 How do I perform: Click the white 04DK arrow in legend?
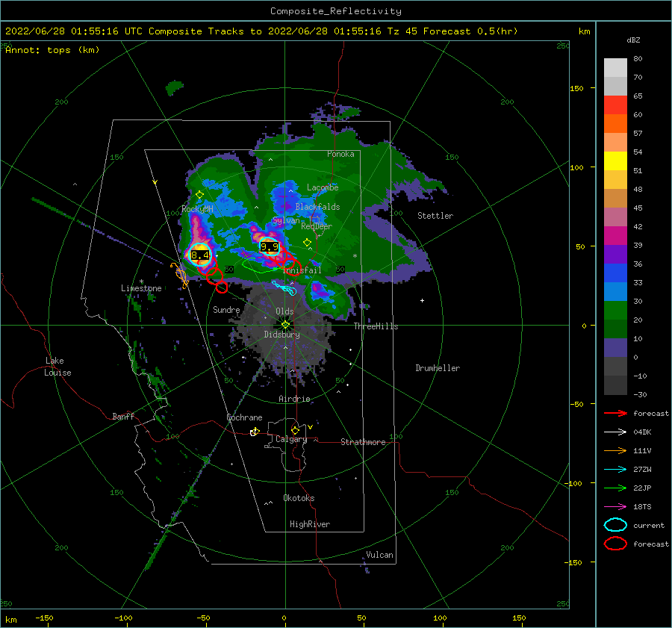point(615,432)
